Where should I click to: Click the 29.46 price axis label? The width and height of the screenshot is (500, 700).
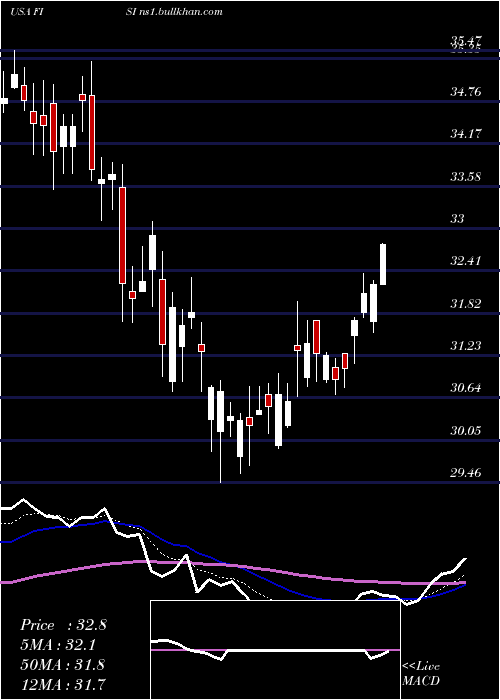(x=466, y=473)
